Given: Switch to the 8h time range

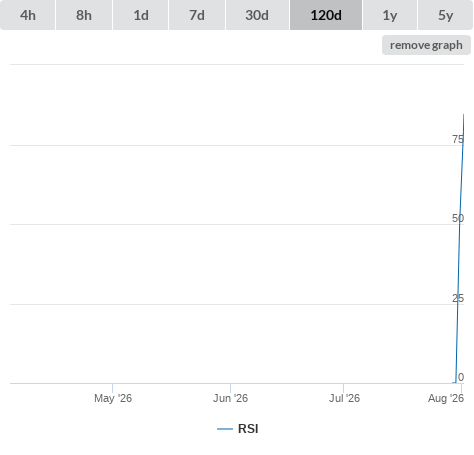Looking at the screenshot, I should point(84,15).
